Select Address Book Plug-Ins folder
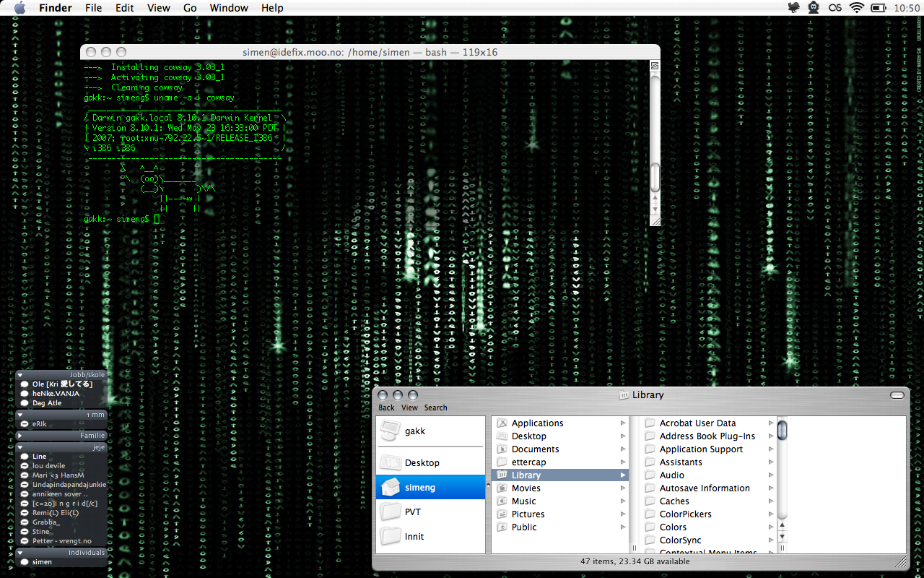Image resolution: width=924 pixels, height=578 pixels. pyautogui.click(x=707, y=436)
